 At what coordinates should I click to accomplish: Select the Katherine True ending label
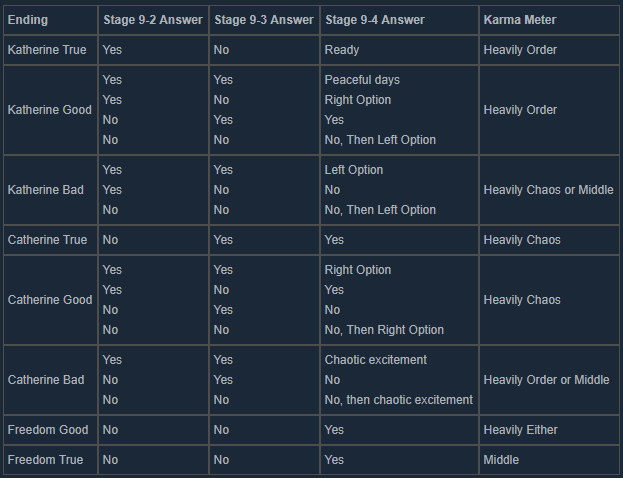pyautogui.click(x=47, y=50)
